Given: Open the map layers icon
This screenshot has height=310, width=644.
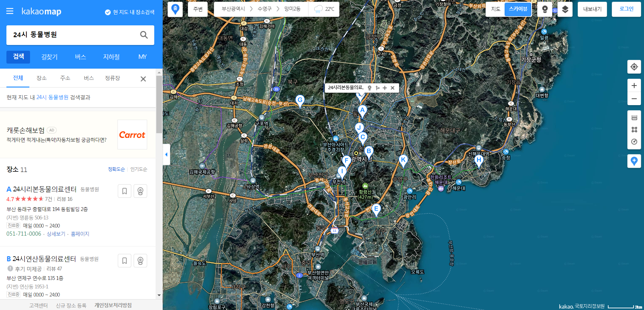Looking at the screenshot, I should pyautogui.click(x=565, y=9).
